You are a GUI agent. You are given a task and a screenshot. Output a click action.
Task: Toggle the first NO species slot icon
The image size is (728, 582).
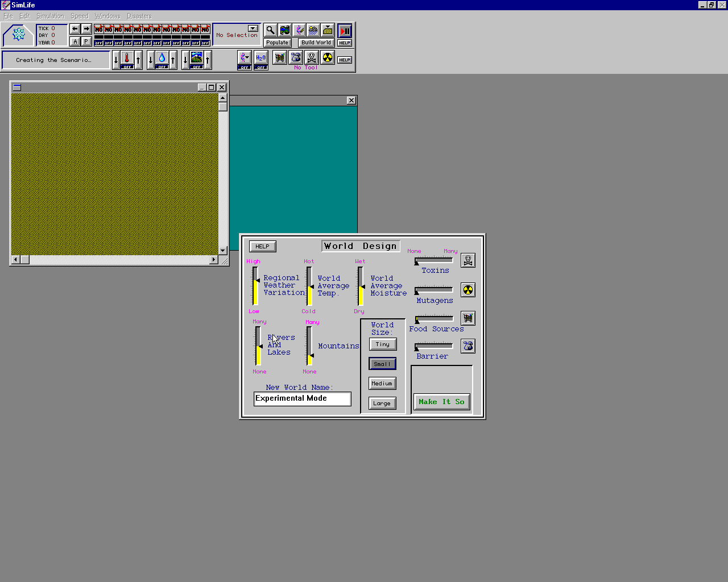coord(99,29)
